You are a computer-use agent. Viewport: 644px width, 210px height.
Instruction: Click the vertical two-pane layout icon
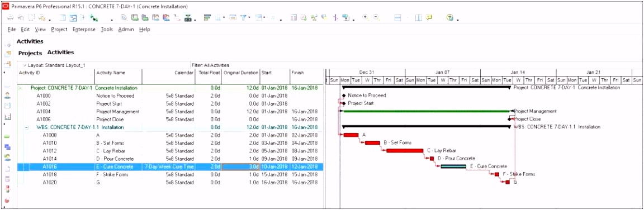click(419, 18)
